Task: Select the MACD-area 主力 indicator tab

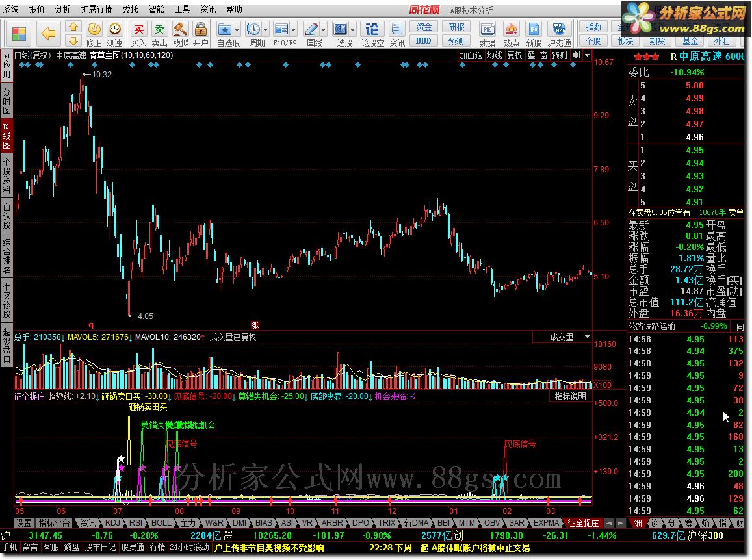Action: (x=188, y=523)
